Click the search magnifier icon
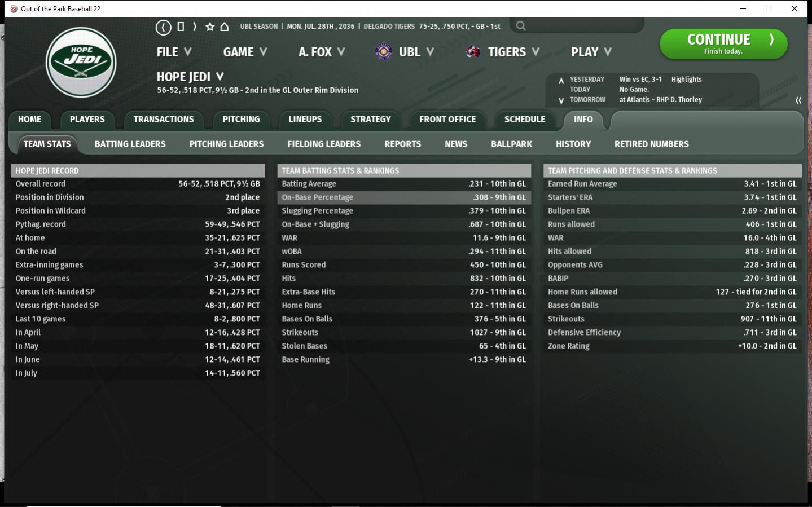The height and width of the screenshot is (507, 812). (x=521, y=26)
